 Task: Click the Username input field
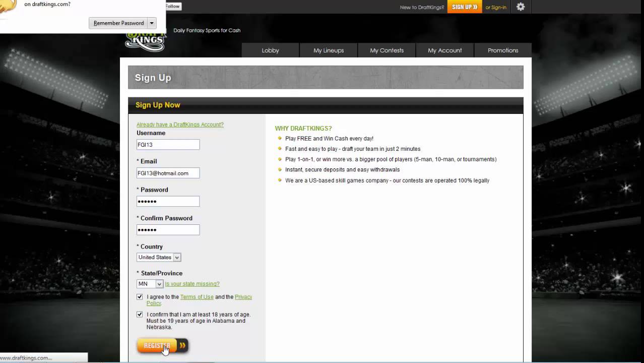tap(168, 145)
